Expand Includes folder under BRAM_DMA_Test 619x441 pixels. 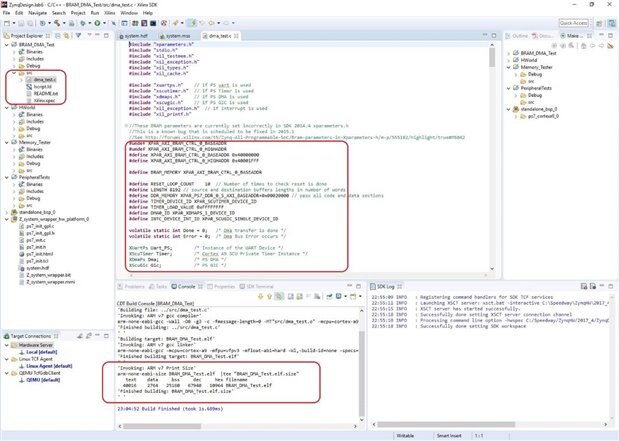click(x=13, y=59)
